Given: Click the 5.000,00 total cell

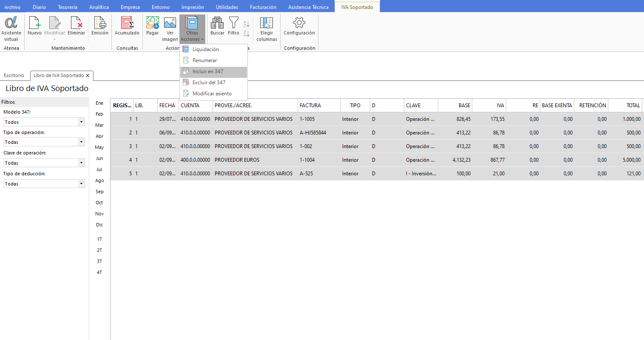Looking at the screenshot, I should pyautogui.click(x=625, y=160).
